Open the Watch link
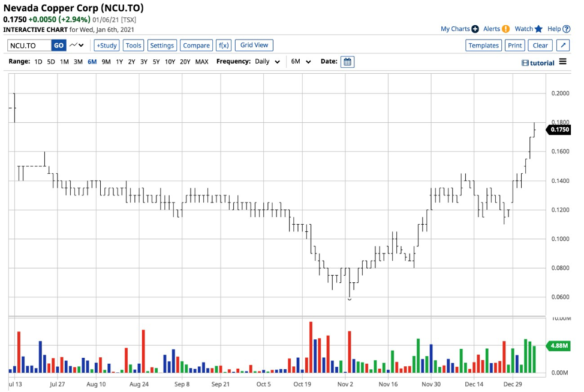Viewport: 584px width, 392px height. click(523, 29)
